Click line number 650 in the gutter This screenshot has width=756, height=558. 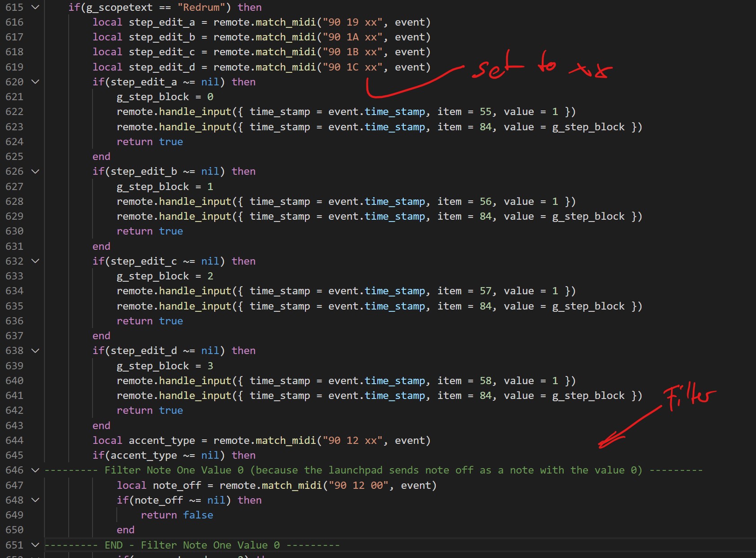tap(14, 530)
